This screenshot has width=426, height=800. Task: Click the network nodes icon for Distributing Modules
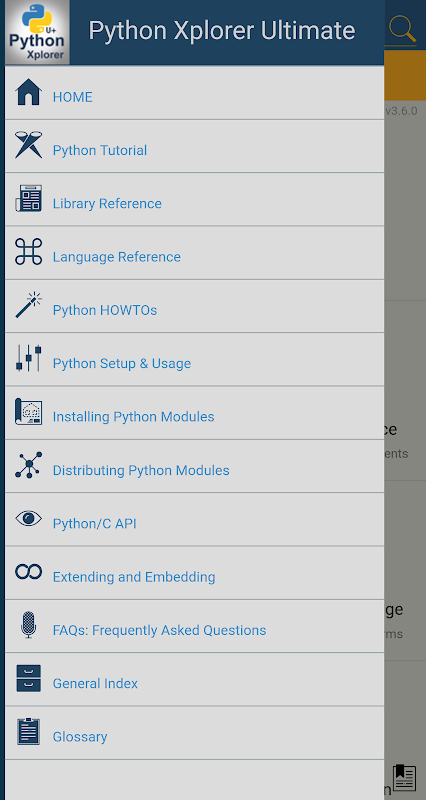coord(29,465)
